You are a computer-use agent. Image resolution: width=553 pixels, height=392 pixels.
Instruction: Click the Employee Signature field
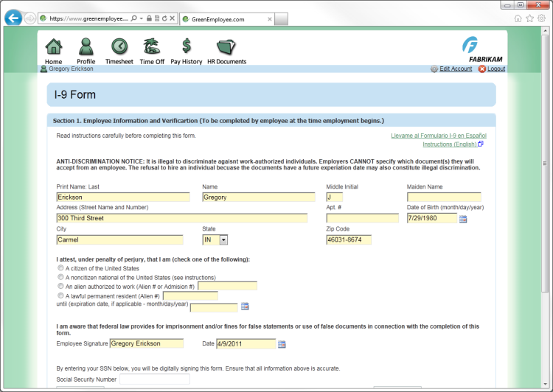click(147, 343)
